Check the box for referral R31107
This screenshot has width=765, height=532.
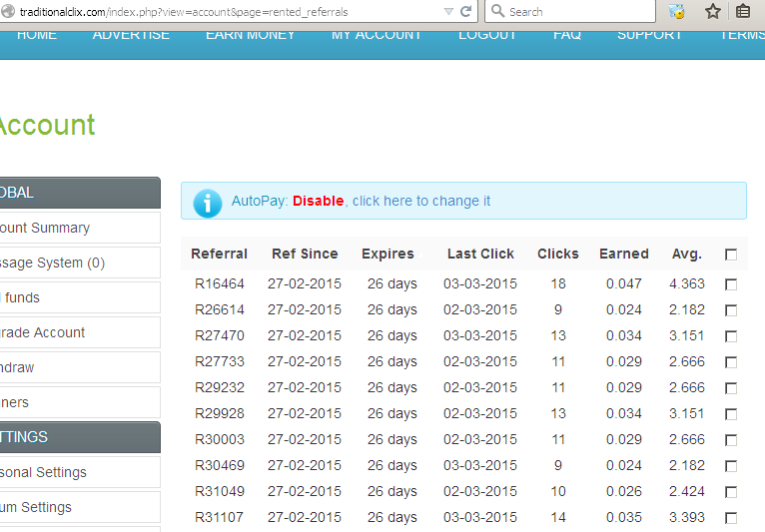click(x=731, y=518)
